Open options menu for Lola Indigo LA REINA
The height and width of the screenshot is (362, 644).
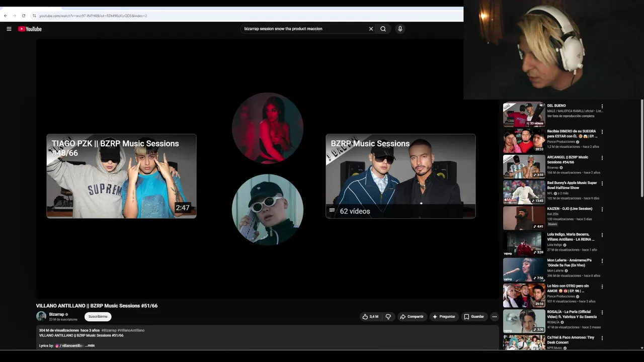point(602,235)
